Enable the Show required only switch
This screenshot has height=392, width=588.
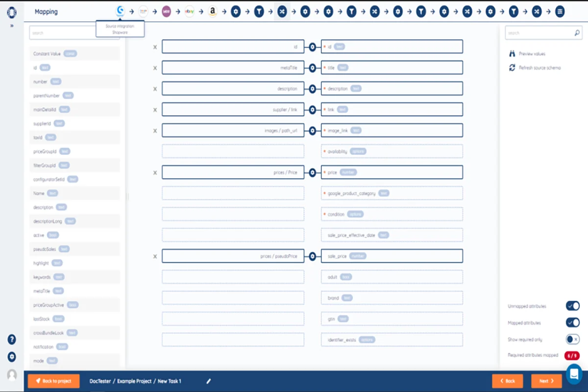pos(572,339)
